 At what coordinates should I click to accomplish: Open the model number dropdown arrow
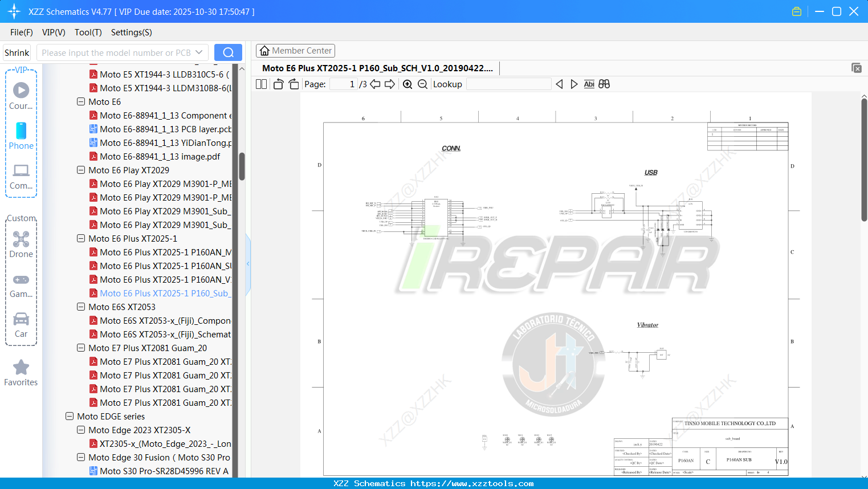199,52
